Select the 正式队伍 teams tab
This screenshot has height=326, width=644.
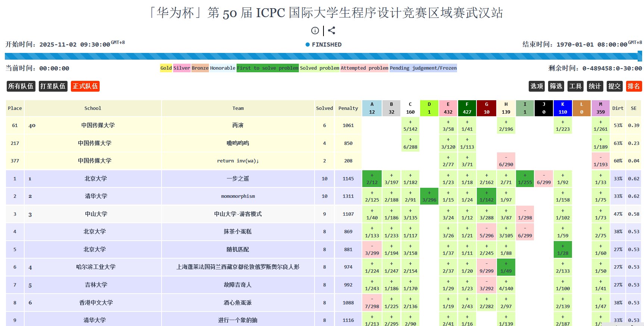pos(85,86)
